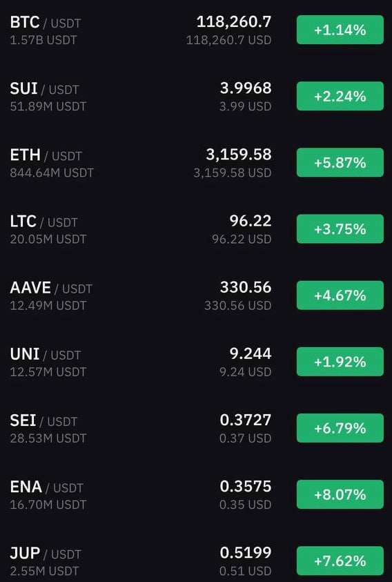Tap the SUI +2.24% change badge

[340, 96]
